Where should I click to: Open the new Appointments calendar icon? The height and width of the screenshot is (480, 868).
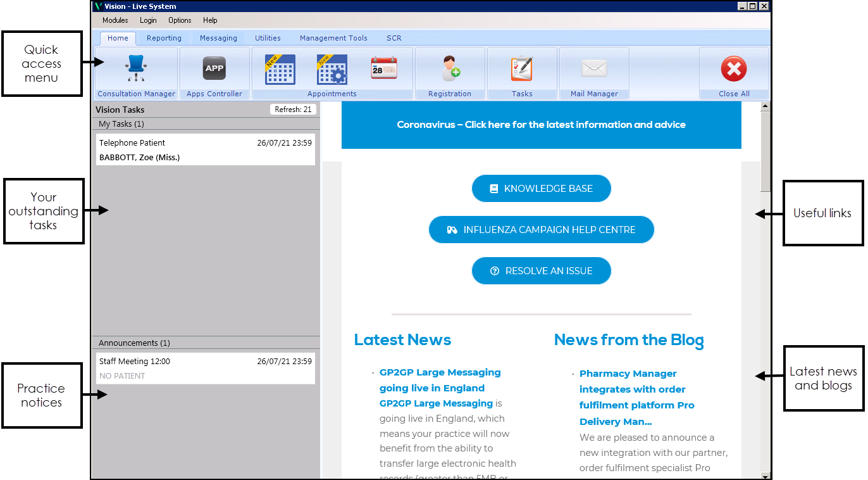[x=280, y=69]
